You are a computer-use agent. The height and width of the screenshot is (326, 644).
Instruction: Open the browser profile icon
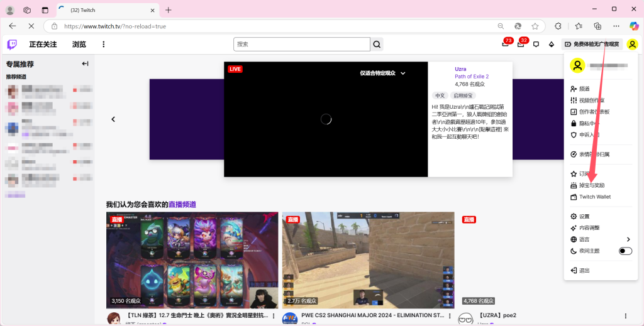(x=10, y=10)
